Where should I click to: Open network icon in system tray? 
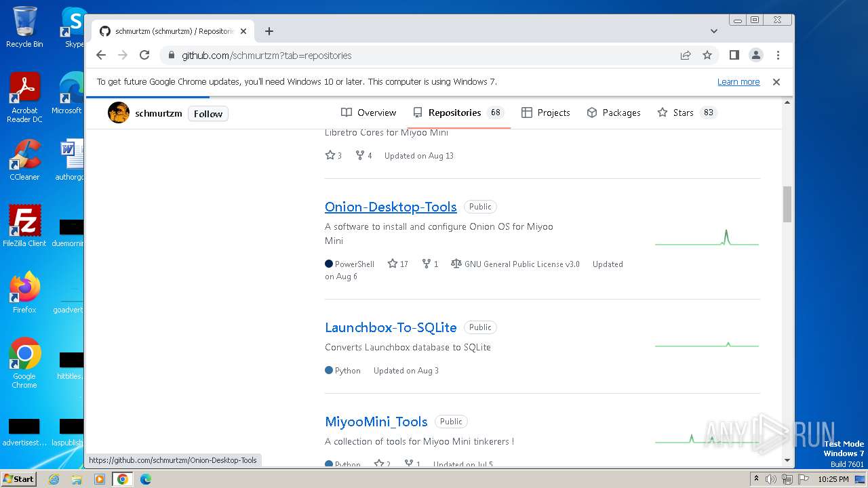click(787, 479)
